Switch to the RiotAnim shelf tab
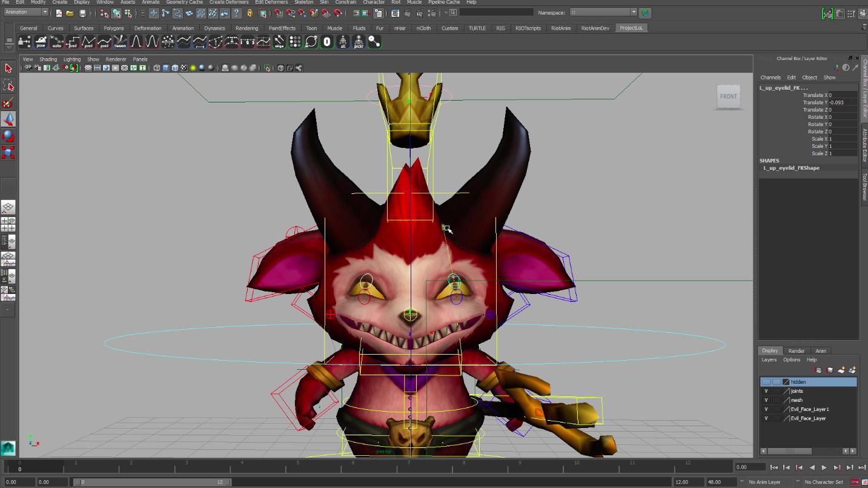 (x=560, y=28)
